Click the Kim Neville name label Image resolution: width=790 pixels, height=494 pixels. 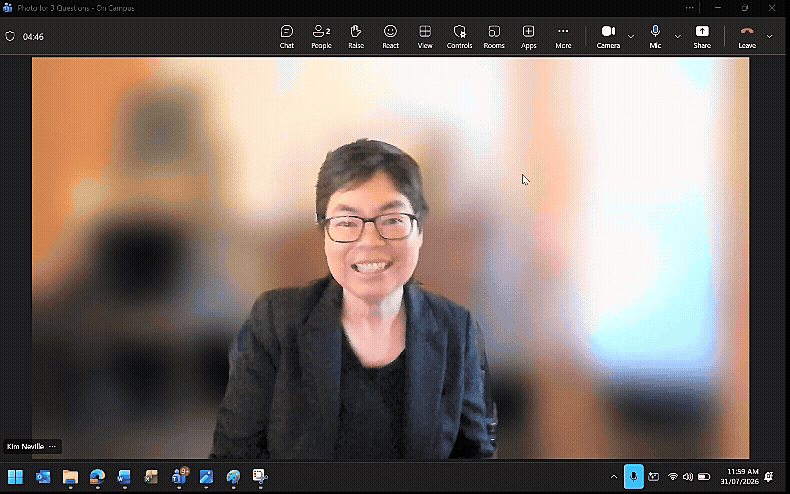coord(25,447)
